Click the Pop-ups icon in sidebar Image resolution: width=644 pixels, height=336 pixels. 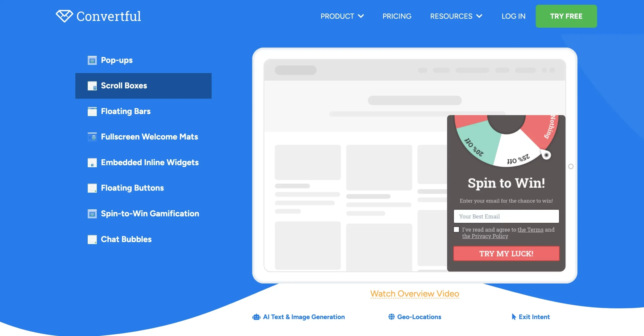tap(92, 60)
